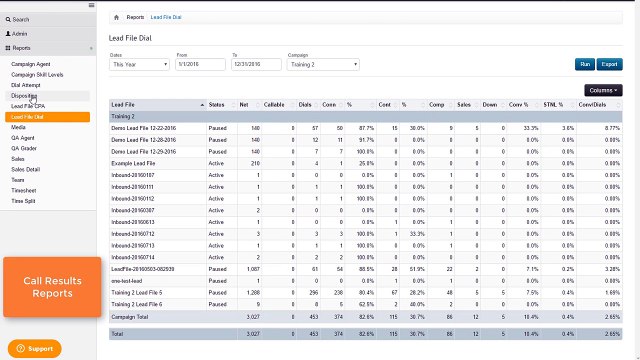Open the Media report
The image size is (640, 360).
pos(18,127)
